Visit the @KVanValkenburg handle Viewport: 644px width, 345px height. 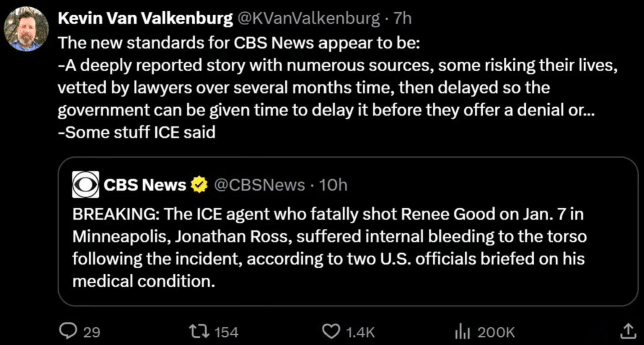pyautogui.click(x=309, y=18)
